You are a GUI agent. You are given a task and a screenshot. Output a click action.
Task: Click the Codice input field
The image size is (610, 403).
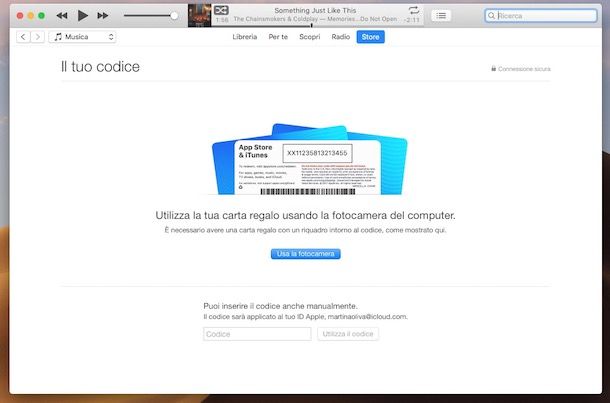tap(257, 334)
